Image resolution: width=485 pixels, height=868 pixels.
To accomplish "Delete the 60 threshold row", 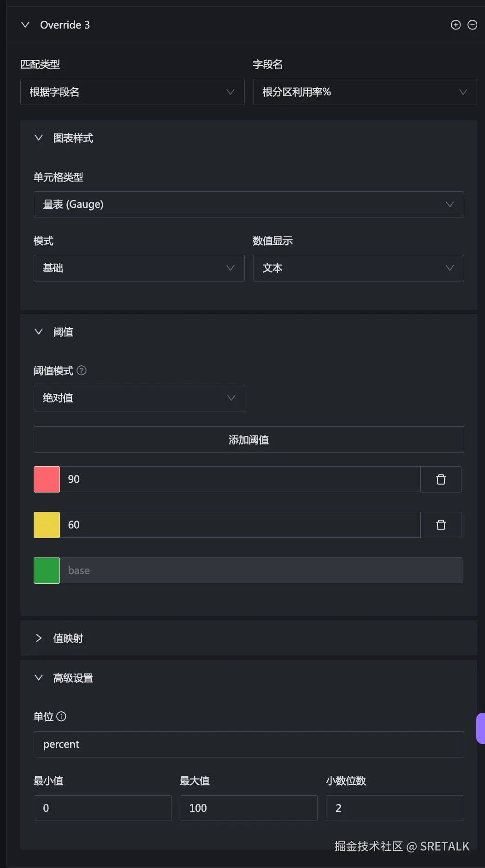I will [441, 525].
